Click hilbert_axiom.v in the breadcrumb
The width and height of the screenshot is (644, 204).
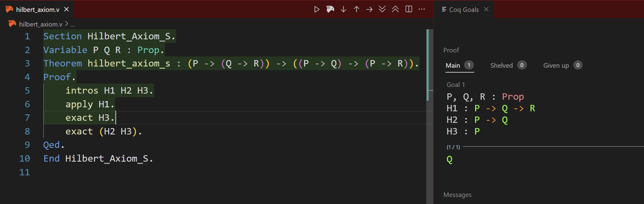(x=41, y=24)
